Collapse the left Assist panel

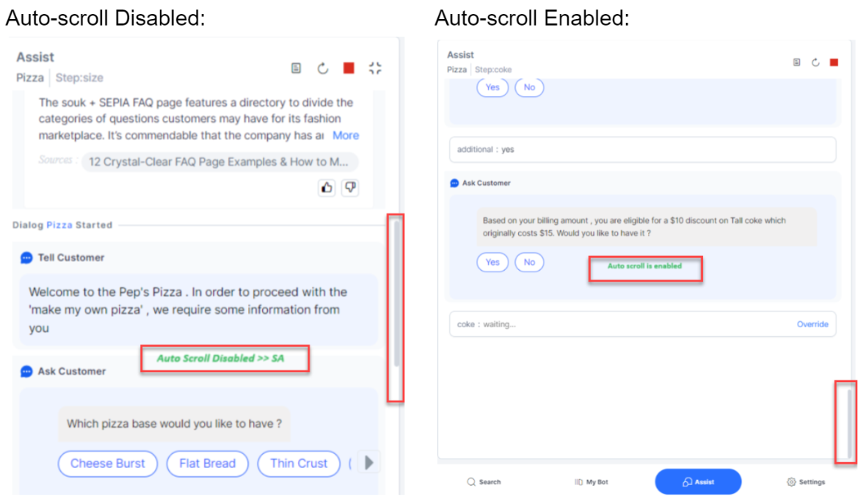[375, 68]
